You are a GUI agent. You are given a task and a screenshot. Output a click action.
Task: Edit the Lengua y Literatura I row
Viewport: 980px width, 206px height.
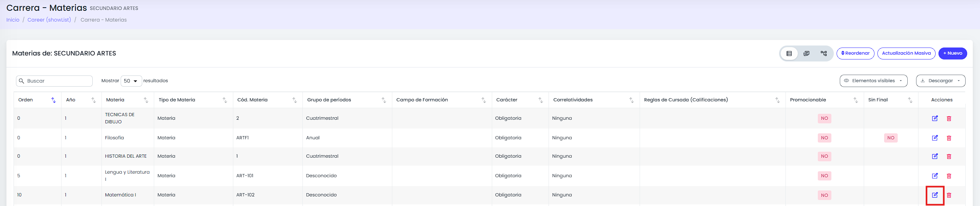click(x=935, y=176)
